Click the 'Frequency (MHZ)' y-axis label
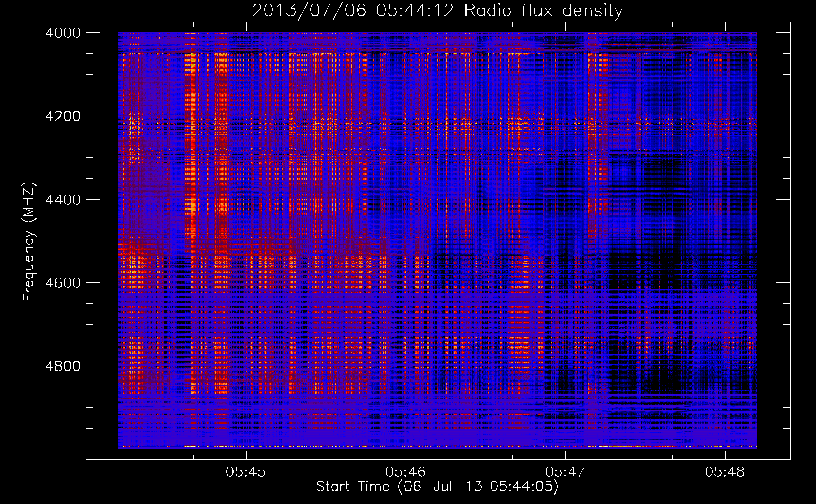This screenshot has width=816, height=504. (x=29, y=242)
